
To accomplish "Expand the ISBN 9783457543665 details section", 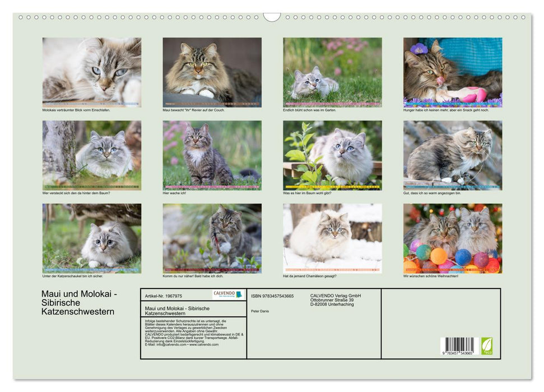I will tap(273, 296).
